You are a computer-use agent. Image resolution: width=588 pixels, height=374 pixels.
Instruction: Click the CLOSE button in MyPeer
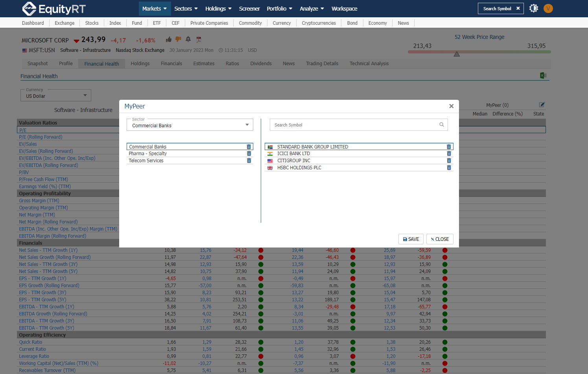click(x=440, y=239)
